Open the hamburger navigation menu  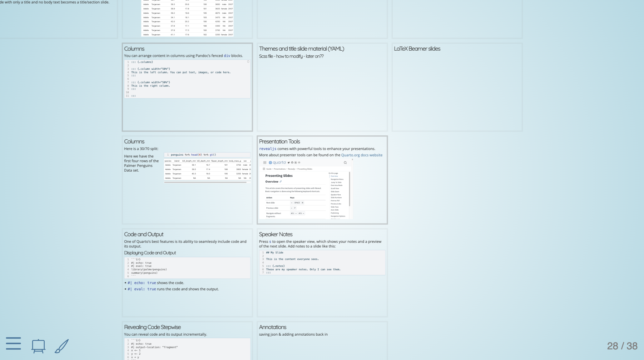[x=13, y=343]
